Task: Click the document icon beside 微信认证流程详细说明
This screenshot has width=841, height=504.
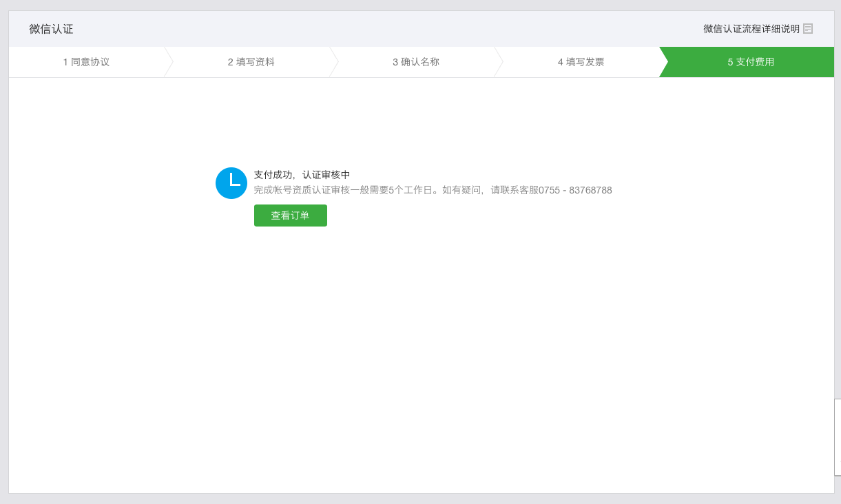Action: pos(808,28)
